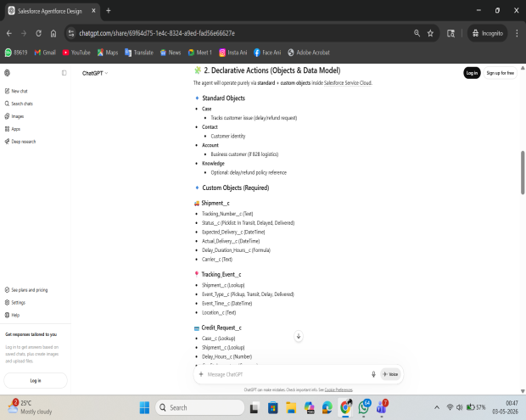Click Sign up for free
Viewport: 526px width, 420px height.
(501, 73)
